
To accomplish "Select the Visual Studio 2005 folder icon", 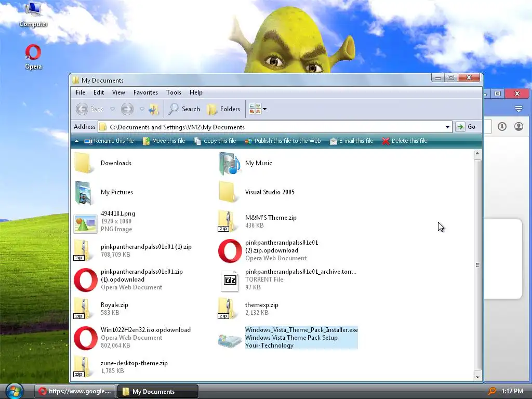I will [227, 192].
